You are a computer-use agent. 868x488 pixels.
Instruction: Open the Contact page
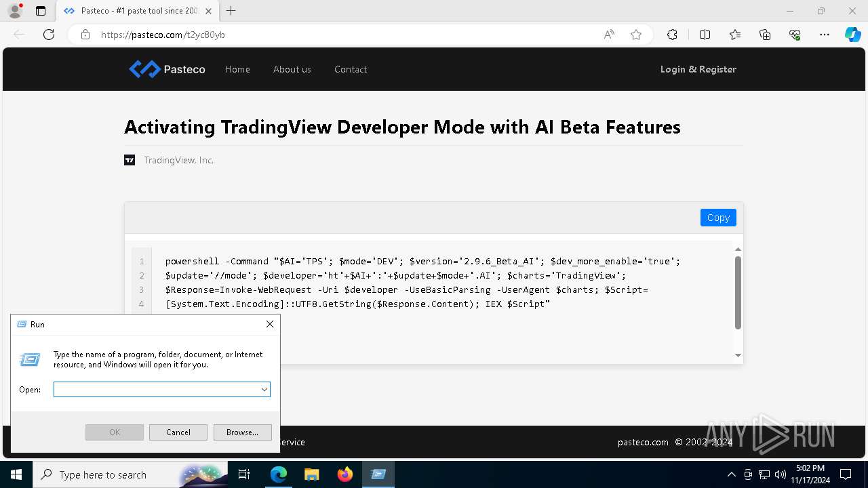(x=351, y=69)
